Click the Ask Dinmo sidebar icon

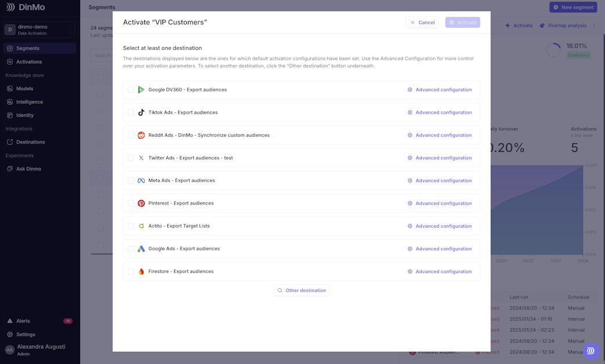(x=10, y=169)
